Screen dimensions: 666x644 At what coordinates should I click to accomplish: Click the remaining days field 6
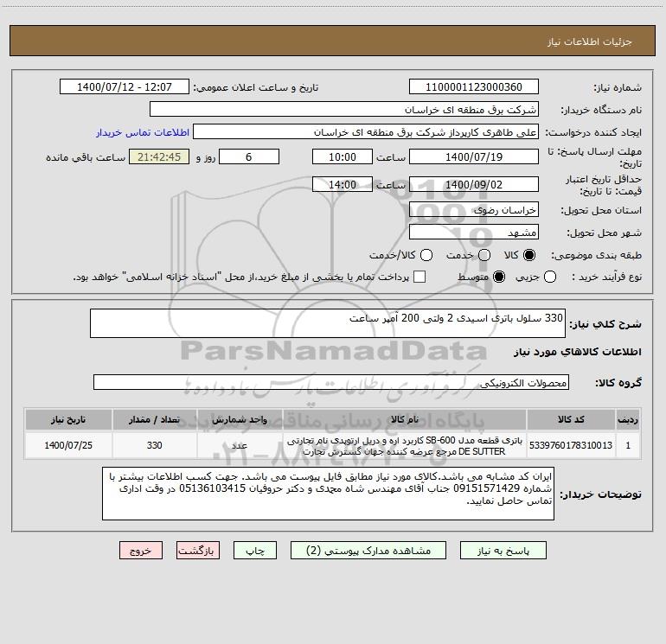249,157
